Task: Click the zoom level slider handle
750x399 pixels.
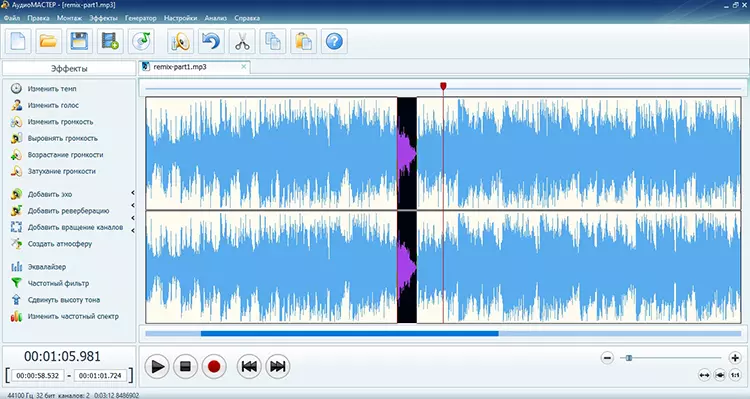Action: (629, 357)
